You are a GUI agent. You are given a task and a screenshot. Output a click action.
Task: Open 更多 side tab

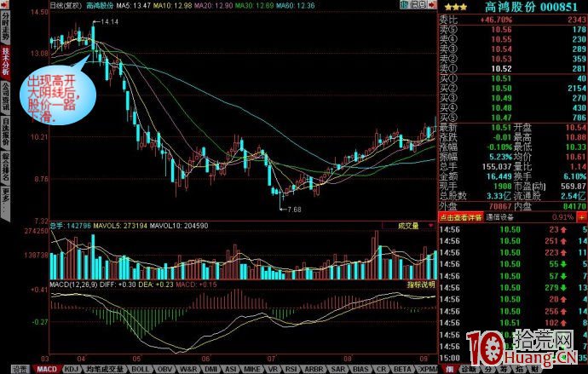(x=5, y=202)
